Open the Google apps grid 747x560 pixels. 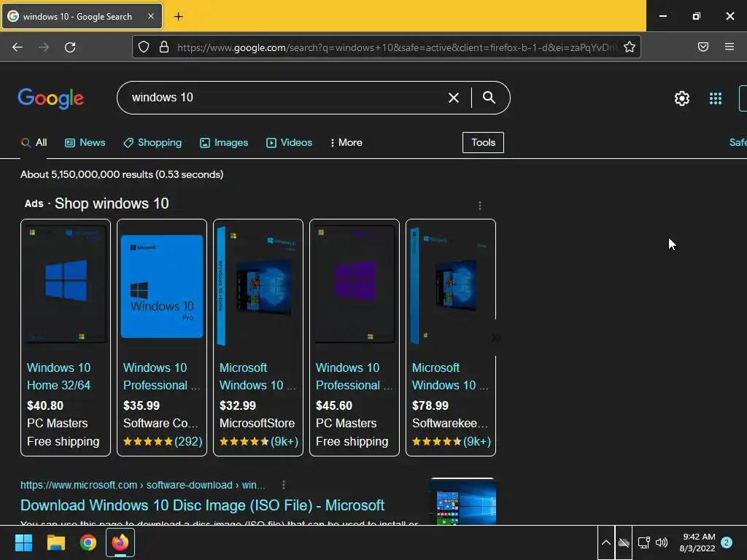click(716, 98)
